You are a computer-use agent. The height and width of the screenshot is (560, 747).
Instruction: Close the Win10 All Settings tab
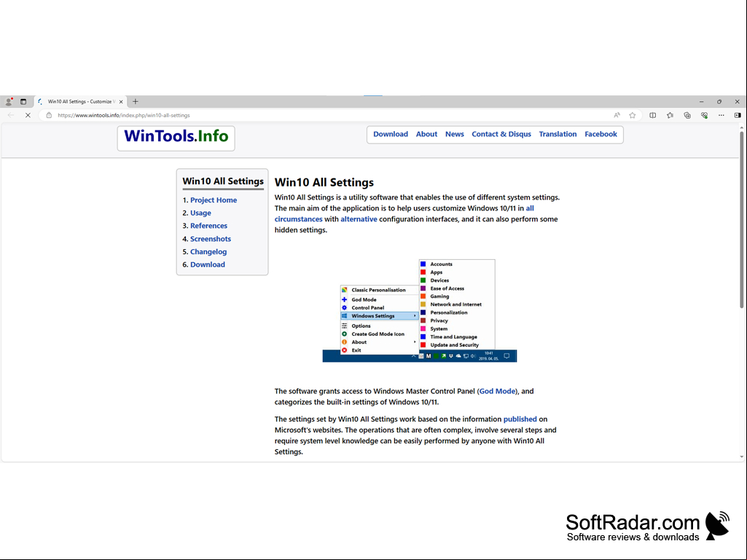[121, 101]
